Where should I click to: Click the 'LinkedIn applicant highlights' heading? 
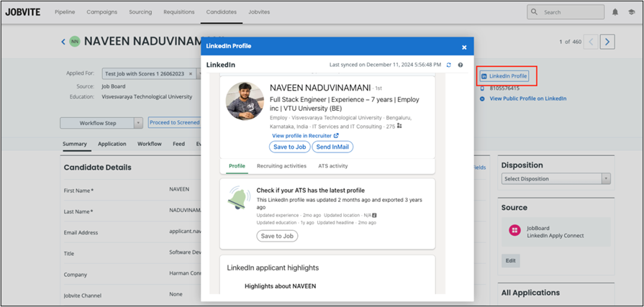coord(273,268)
